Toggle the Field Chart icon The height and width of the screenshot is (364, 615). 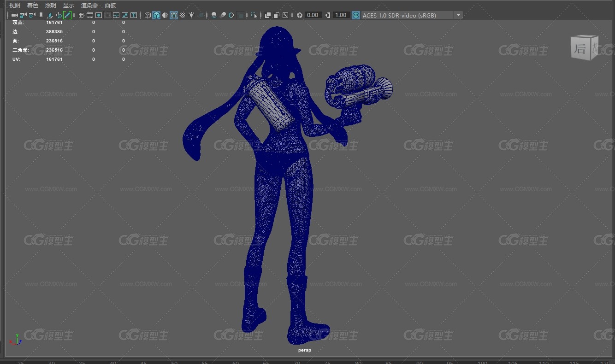click(116, 15)
